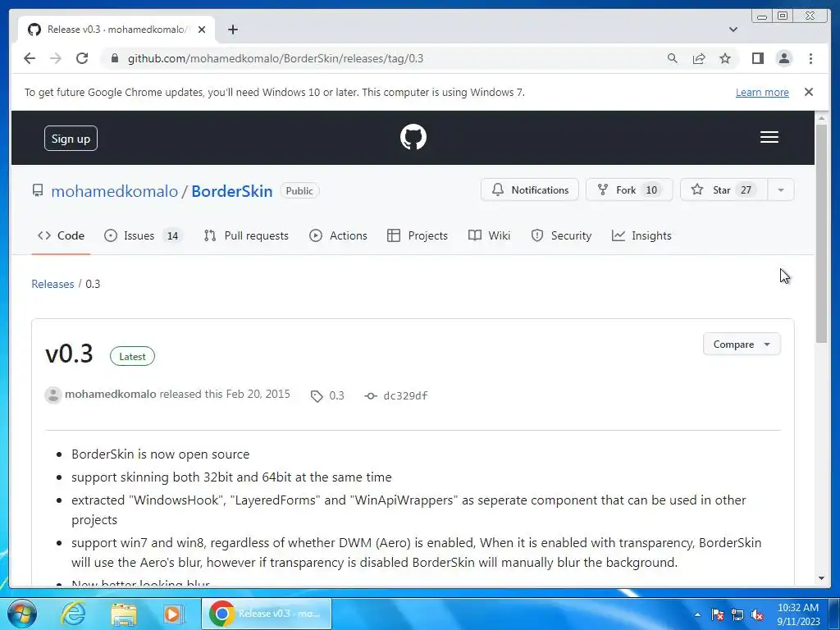This screenshot has height=630, width=840.
Task: Open the Code tab
Action: tap(61, 235)
